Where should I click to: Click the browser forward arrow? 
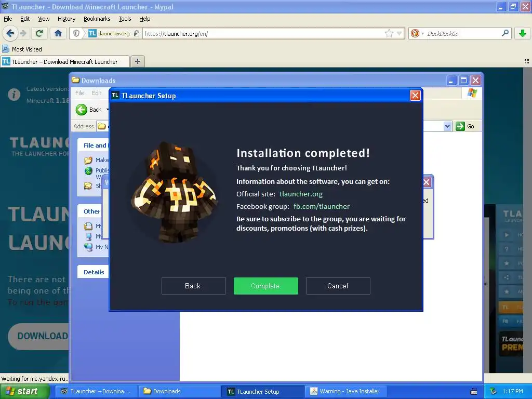(x=23, y=33)
